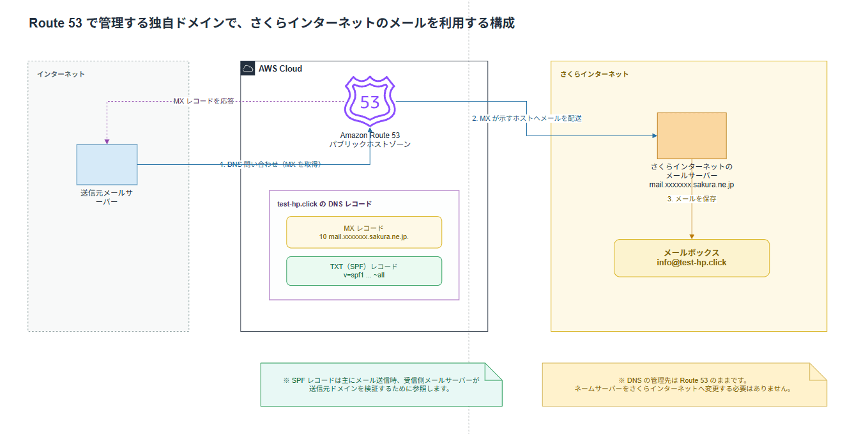Select the blue sender mail server box
This screenshot has height=434, width=868.
click(107, 166)
